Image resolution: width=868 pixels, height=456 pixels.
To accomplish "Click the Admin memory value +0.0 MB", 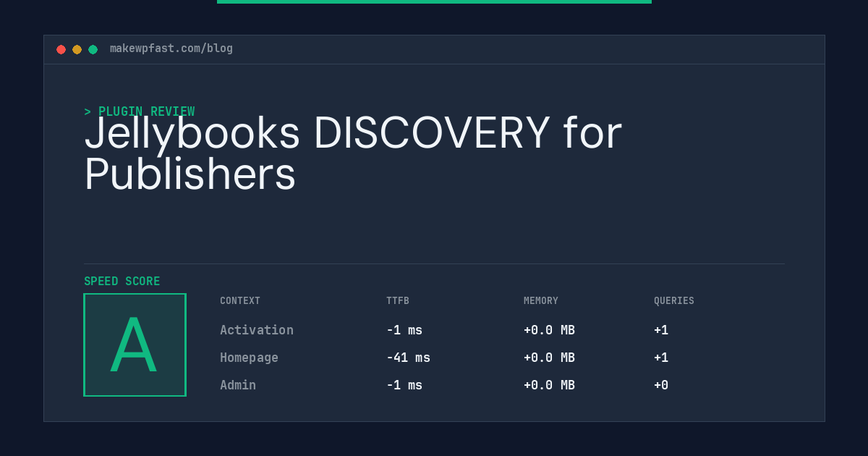I will 549,385.
